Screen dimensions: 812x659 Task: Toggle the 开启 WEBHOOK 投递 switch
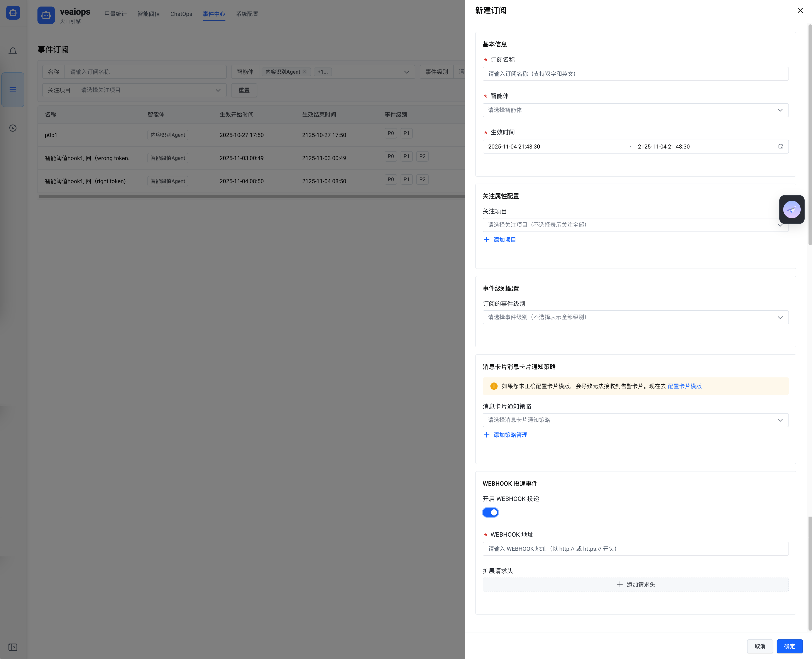pyautogui.click(x=491, y=512)
